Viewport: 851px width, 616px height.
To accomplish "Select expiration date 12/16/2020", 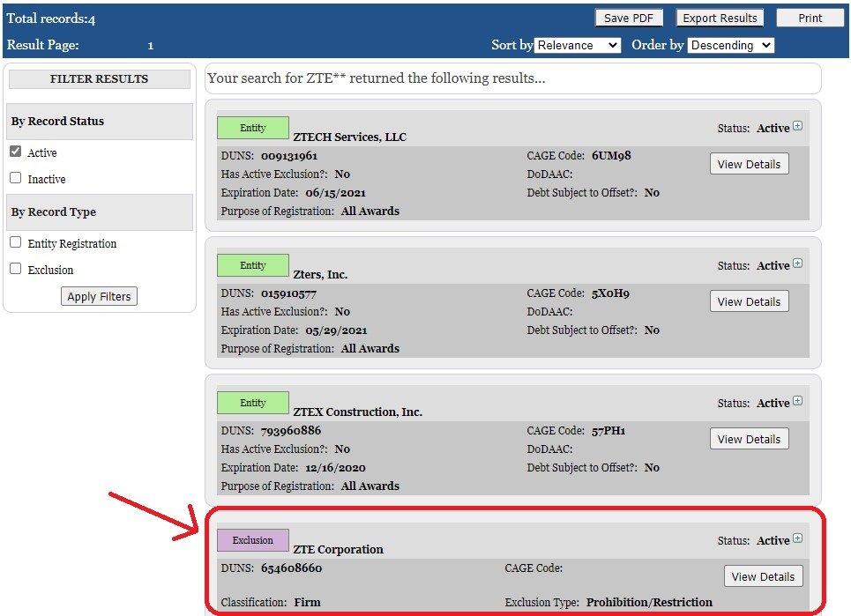I will coord(335,468).
